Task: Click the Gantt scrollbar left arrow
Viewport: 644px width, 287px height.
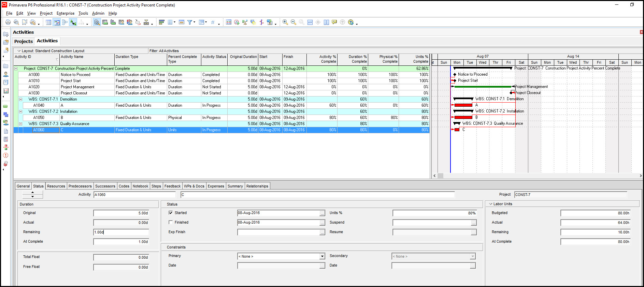Action: click(x=434, y=176)
